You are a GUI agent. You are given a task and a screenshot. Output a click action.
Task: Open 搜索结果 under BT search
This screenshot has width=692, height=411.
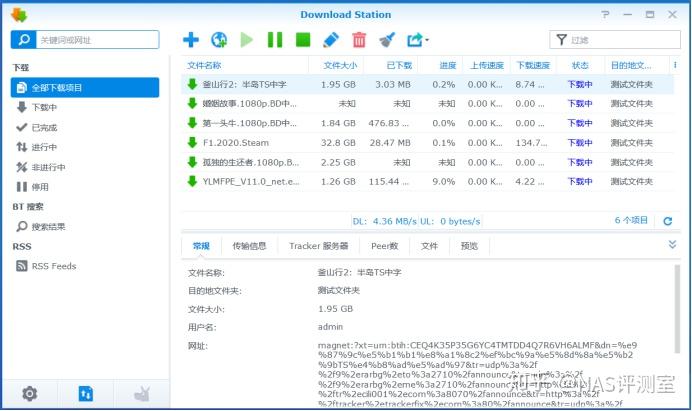pos(85,226)
